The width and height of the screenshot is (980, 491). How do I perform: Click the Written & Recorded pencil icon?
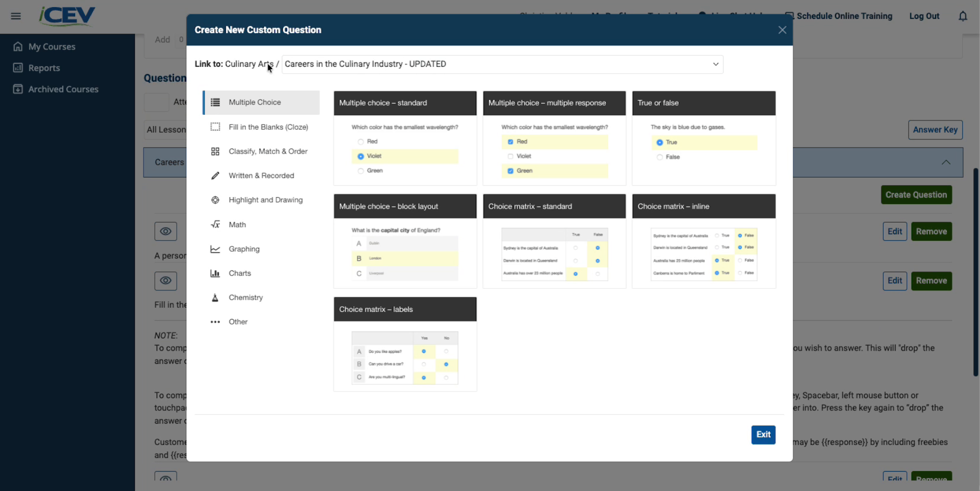click(215, 176)
